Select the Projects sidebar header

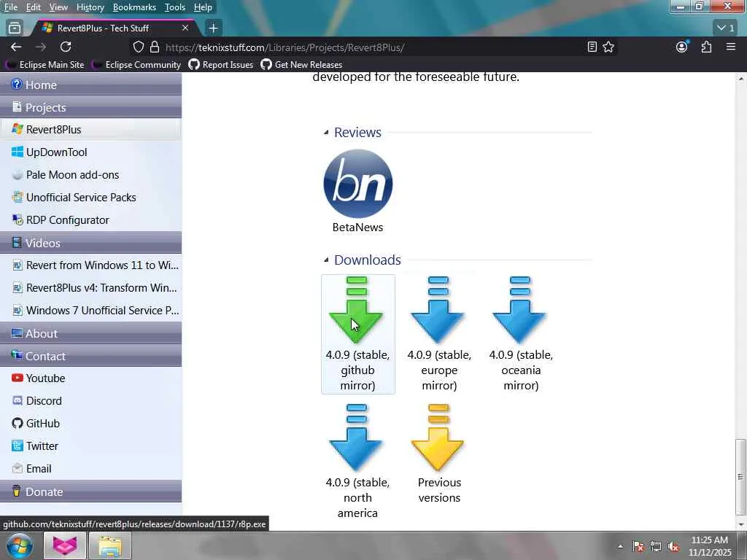click(x=90, y=107)
